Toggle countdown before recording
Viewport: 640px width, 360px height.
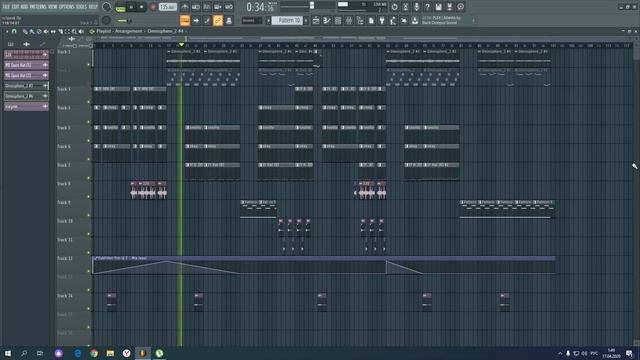[207, 7]
